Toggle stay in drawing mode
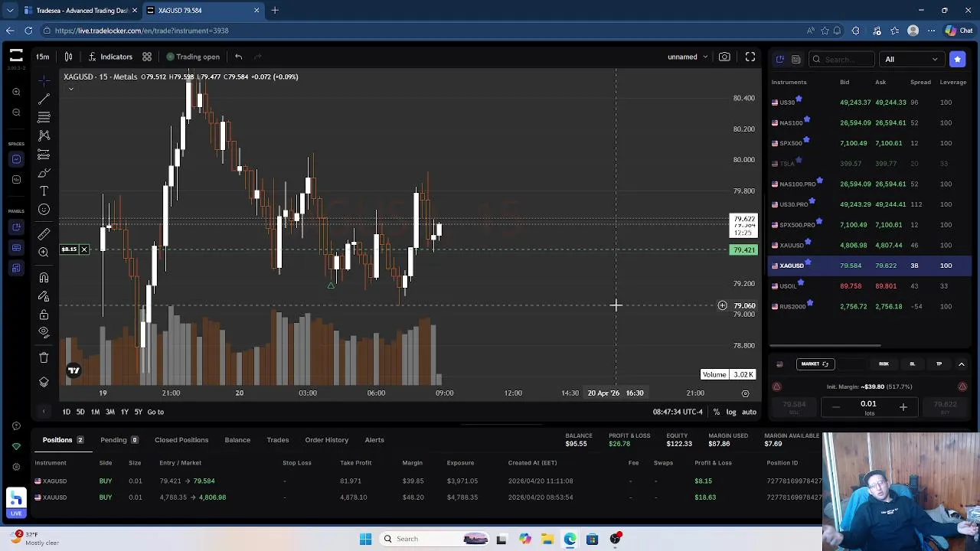This screenshot has width=980, height=551. click(x=44, y=296)
